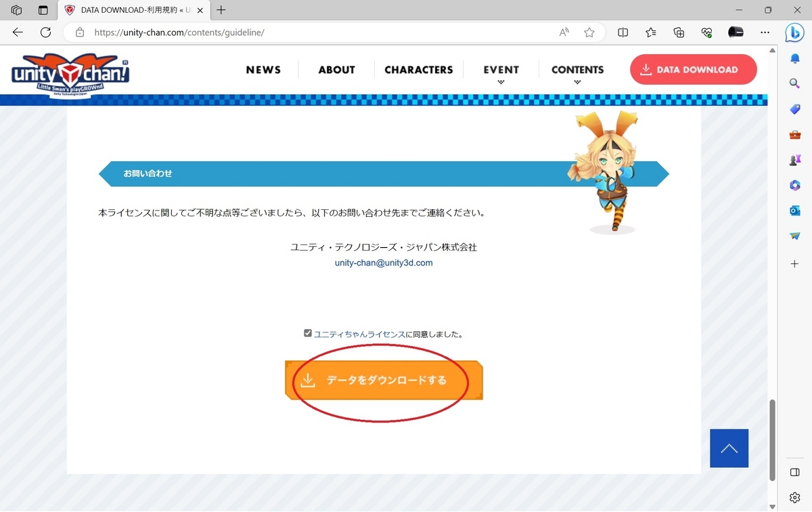Close the DATA DOWNLOAD browser tab

(x=200, y=10)
